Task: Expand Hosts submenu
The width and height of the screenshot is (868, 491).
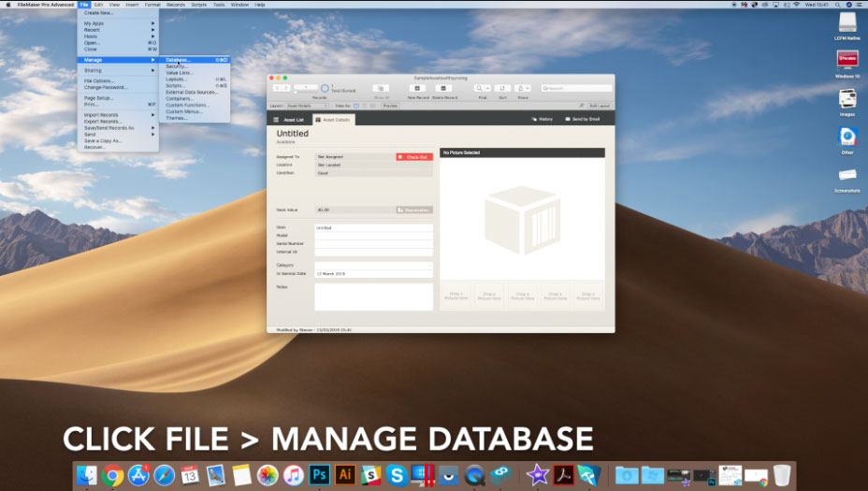Action: click(118, 36)
